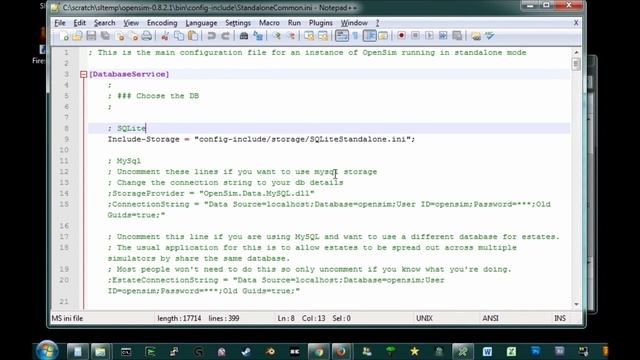This screenshot has width=640, height=360.
Task: Collapse the [DatabaseService] section fold marker
Action: (x=84, y=74)
